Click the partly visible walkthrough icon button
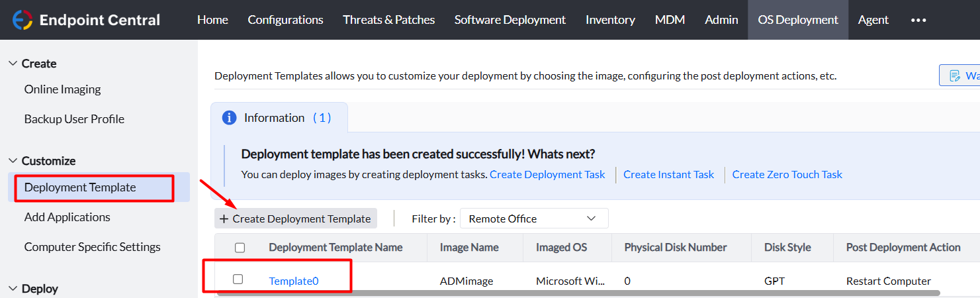The height and width of the screenshot is (298, 980). tap(959, 75)
